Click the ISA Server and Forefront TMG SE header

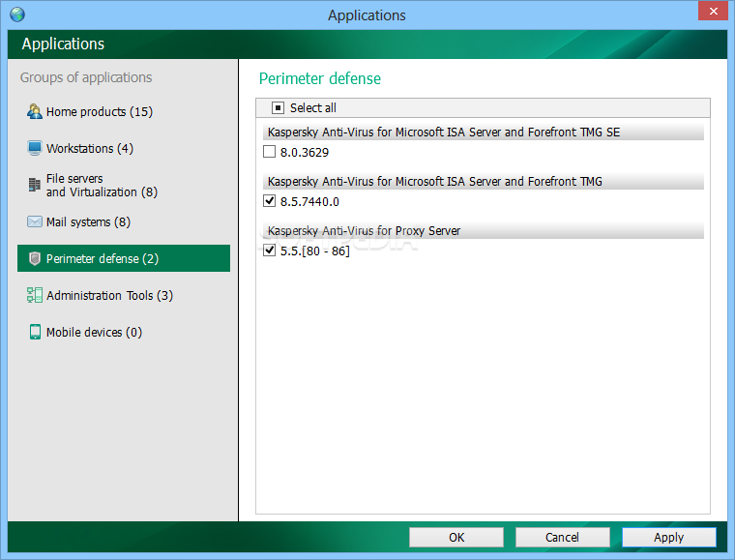pos(484,133)
